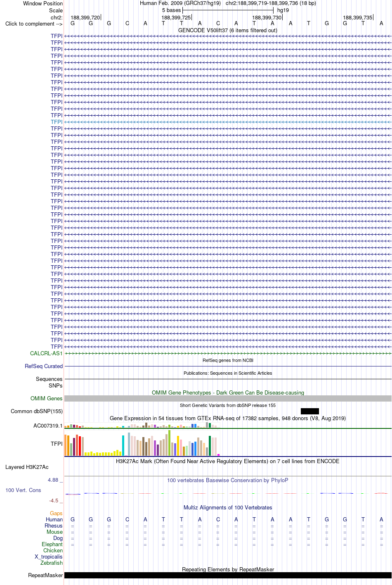The image size is (392, 585).
Task: Select the CALCRL-AS1 transcript arrow line
Action: click(x=228, y=354)
